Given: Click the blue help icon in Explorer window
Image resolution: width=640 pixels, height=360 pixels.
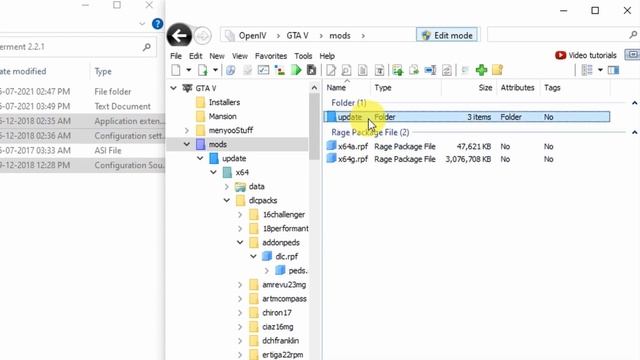Looking at the screenshot, I should click(x=158, y=24).
